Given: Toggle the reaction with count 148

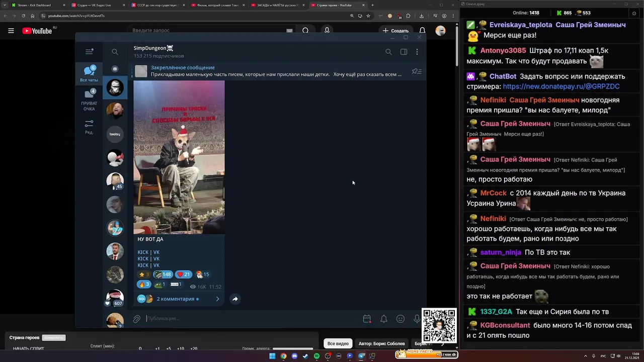Looking at the screenshot, I should tap(163, 275).
